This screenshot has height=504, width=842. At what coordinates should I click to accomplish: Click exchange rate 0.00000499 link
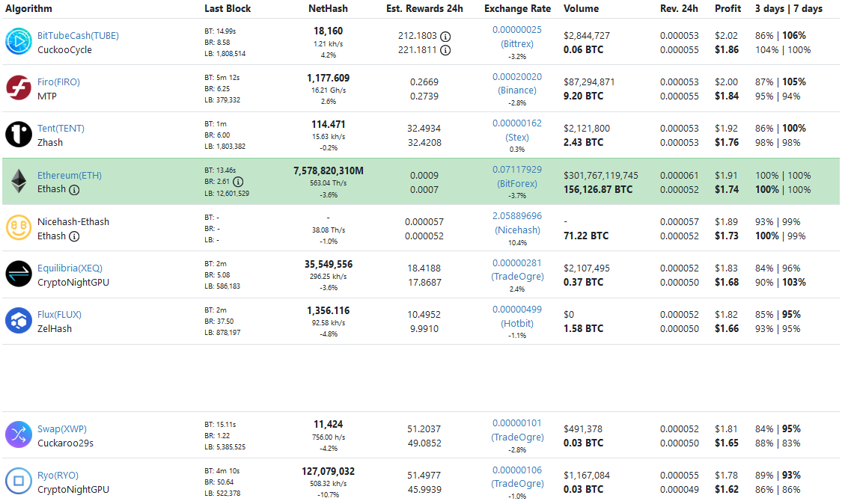517,310
